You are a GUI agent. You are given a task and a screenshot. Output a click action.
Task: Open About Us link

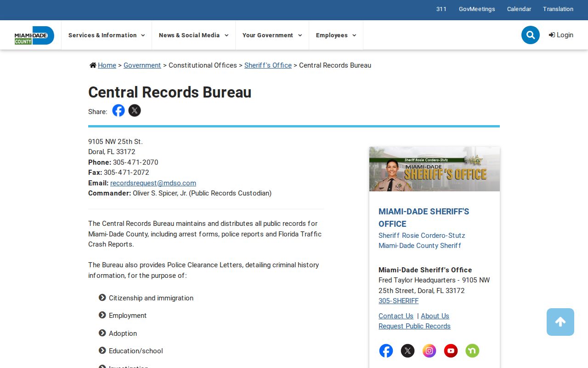coord(435,316)
